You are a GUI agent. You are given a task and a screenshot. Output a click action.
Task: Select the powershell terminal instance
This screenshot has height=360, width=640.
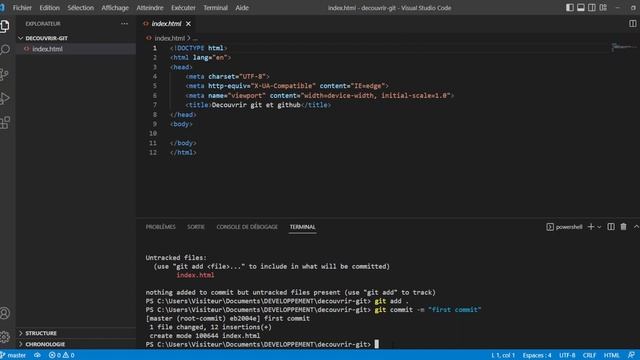point(564,227)
